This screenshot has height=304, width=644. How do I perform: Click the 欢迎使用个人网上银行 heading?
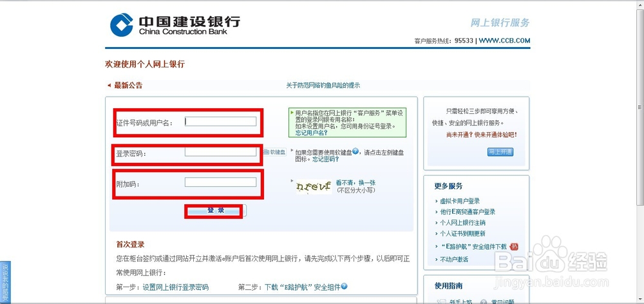pos(145,64)
